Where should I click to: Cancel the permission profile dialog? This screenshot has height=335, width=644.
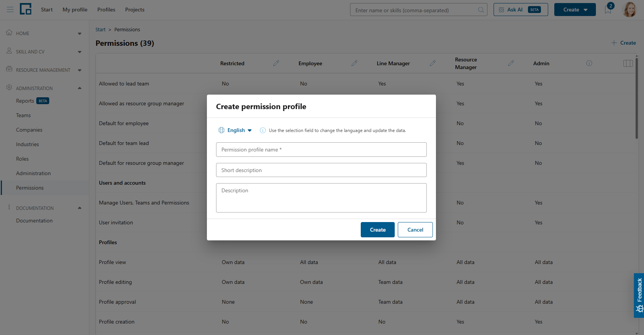pos(415,230)
